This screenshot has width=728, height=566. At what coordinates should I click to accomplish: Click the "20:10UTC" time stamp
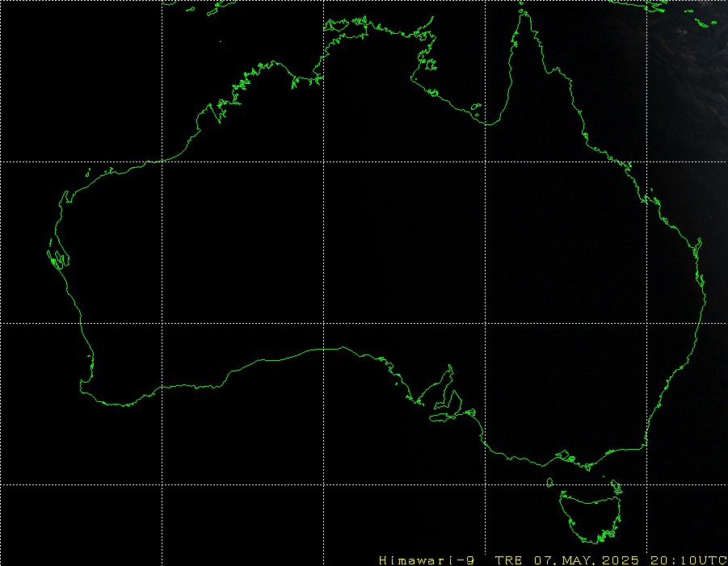688,560
